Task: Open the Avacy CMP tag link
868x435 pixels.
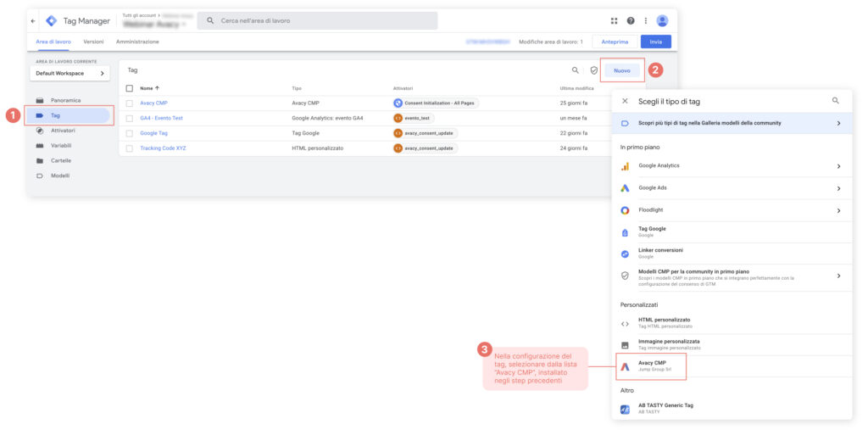Action: pos(154,103)
